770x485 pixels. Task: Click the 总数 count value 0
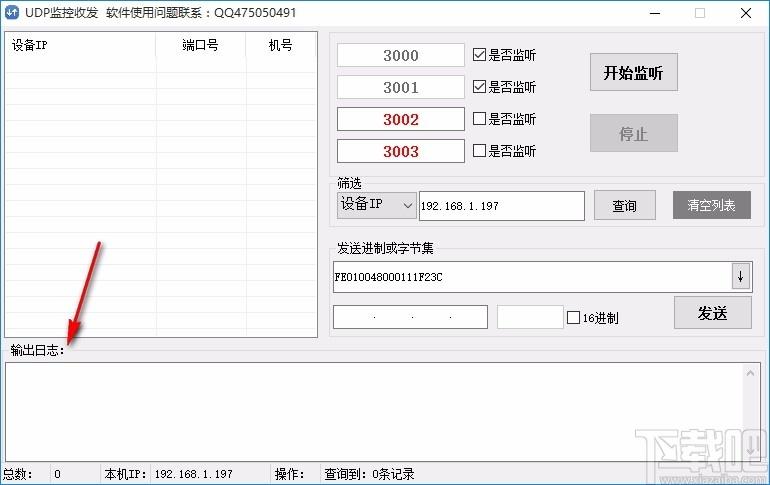click(x=57, y=474)
